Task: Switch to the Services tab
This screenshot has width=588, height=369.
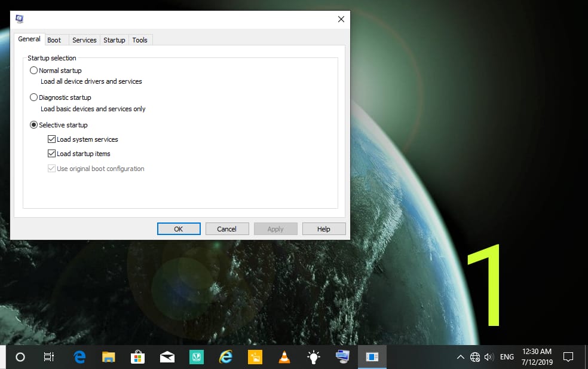Action: pos(84,40)
